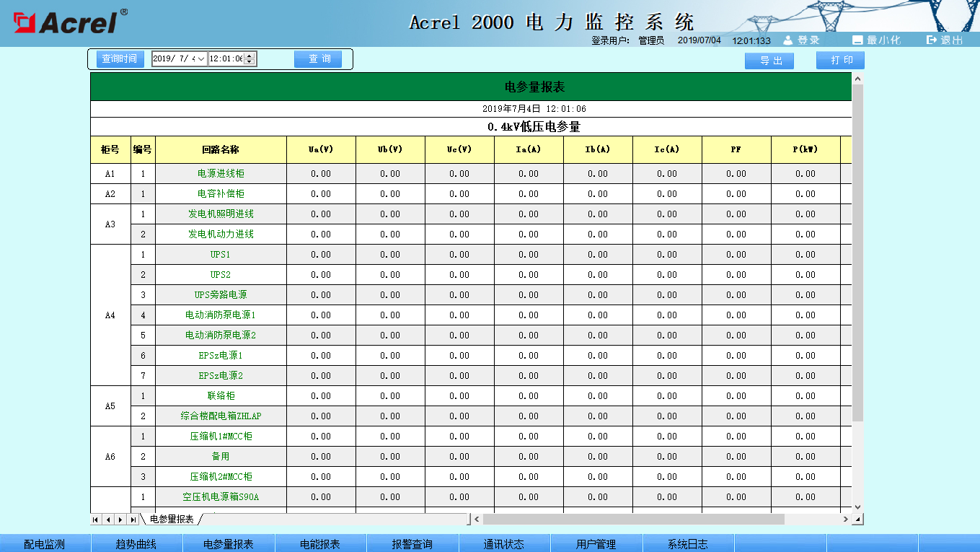Click the horizontal scrollbar right arrow
980x552 pixels.
click(x=845, y=520)
